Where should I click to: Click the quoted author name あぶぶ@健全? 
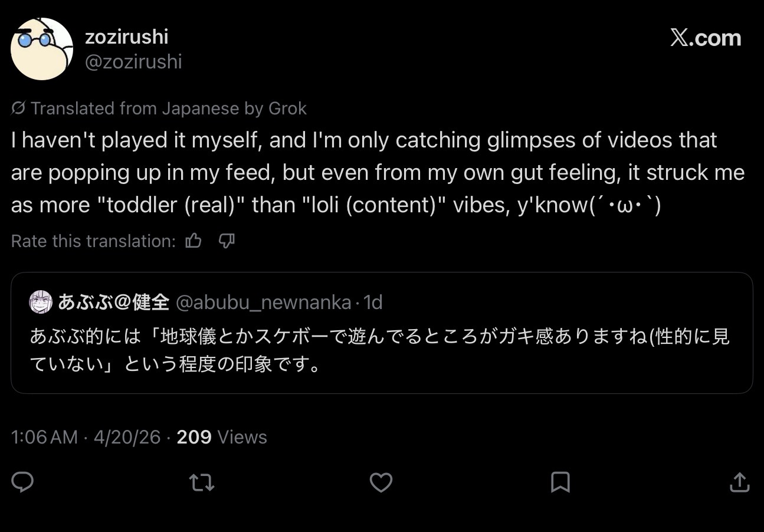pos(113,302)
